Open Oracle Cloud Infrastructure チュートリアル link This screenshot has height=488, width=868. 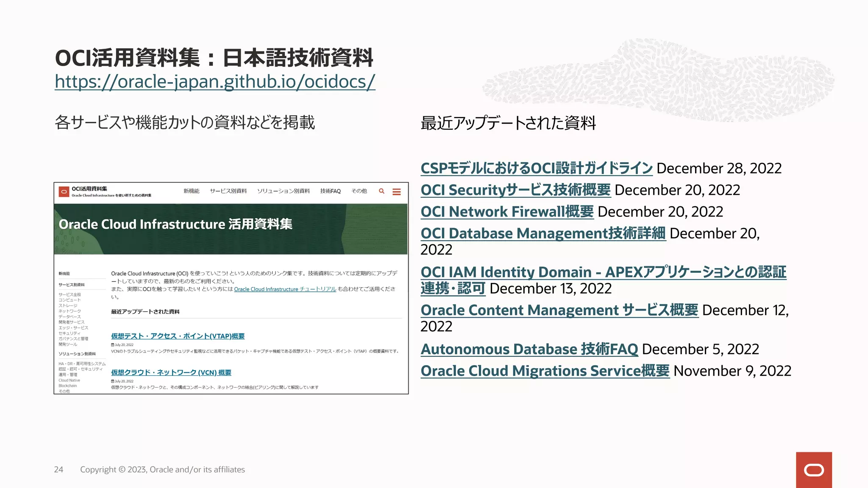(x=285, y=289)
